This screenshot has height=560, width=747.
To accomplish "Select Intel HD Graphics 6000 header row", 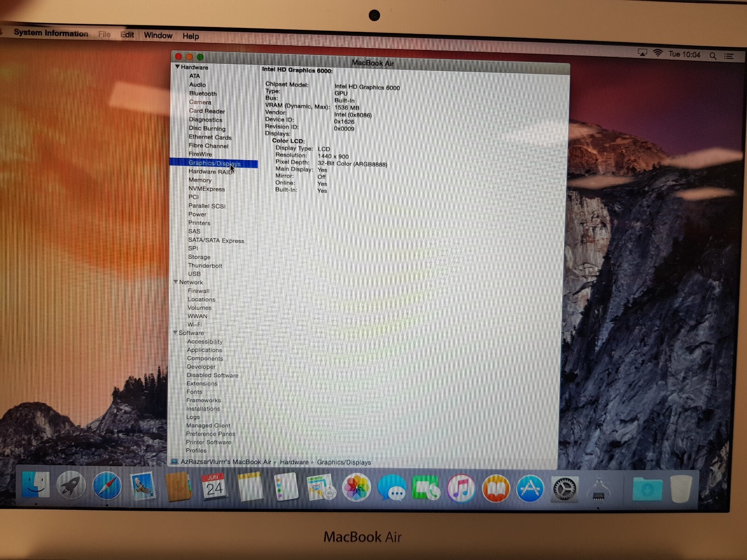I will (x=297, y=70).
